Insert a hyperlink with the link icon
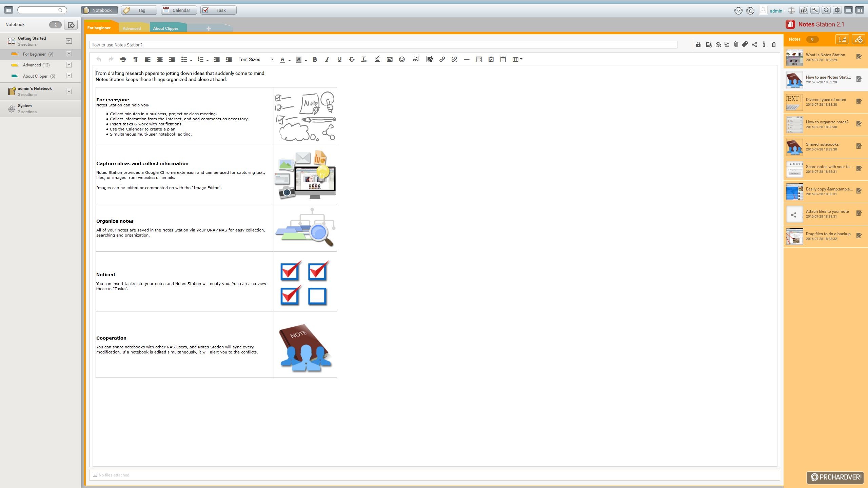The height and width of the screenshot is (488, 868). tap(442, 59)
